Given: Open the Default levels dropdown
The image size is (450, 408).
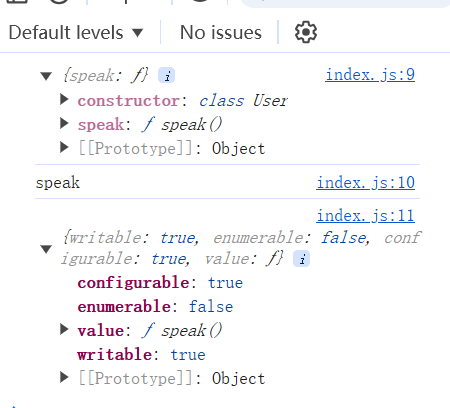Looking at the screenshot, I should click(x=76, y=32).
